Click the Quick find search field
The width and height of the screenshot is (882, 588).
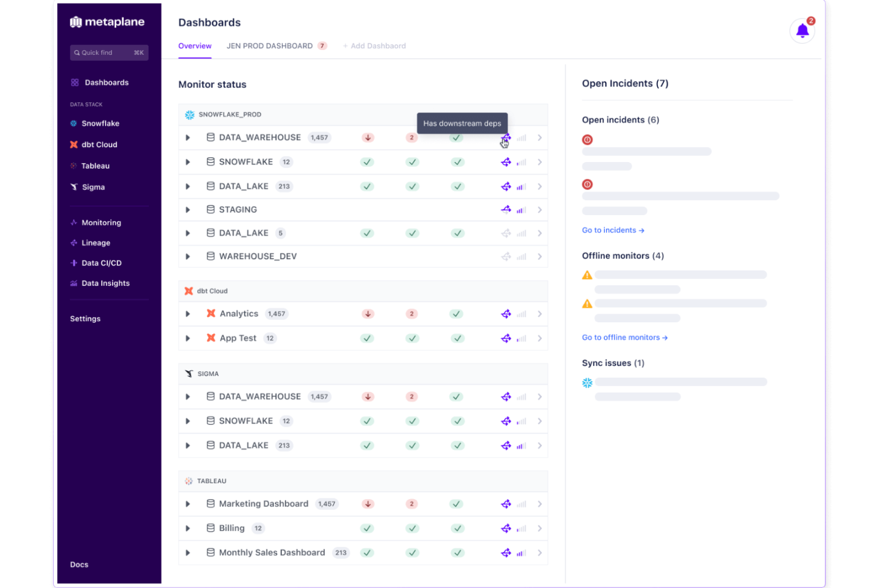[109, 52]
